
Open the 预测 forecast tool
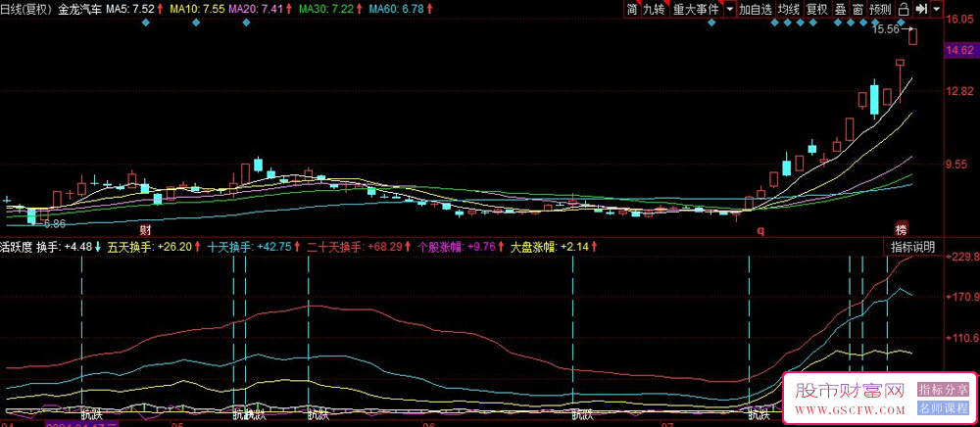click(x=881, y=9)
